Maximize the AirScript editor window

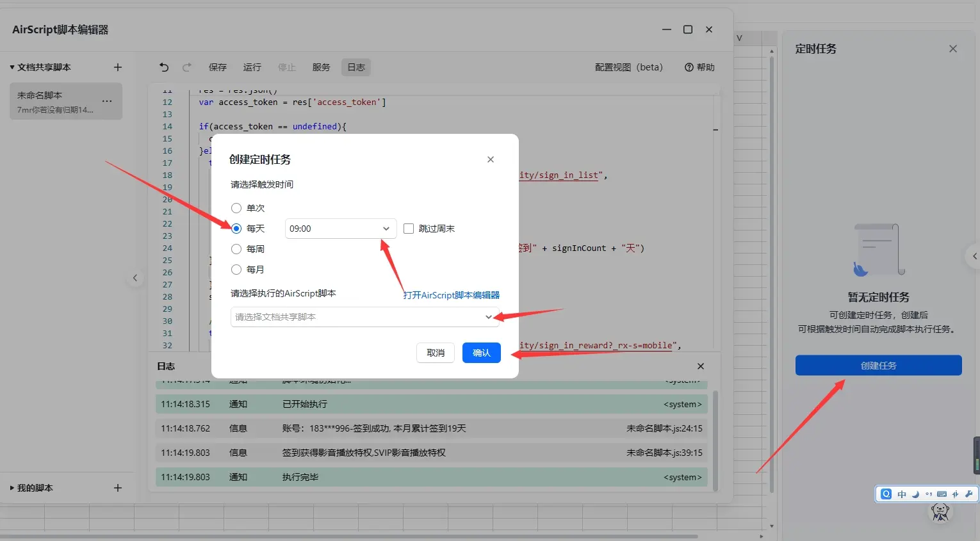688,29
